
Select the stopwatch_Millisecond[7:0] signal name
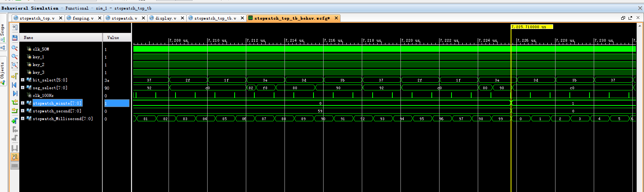pyautogui.click(x=63, y=119)
